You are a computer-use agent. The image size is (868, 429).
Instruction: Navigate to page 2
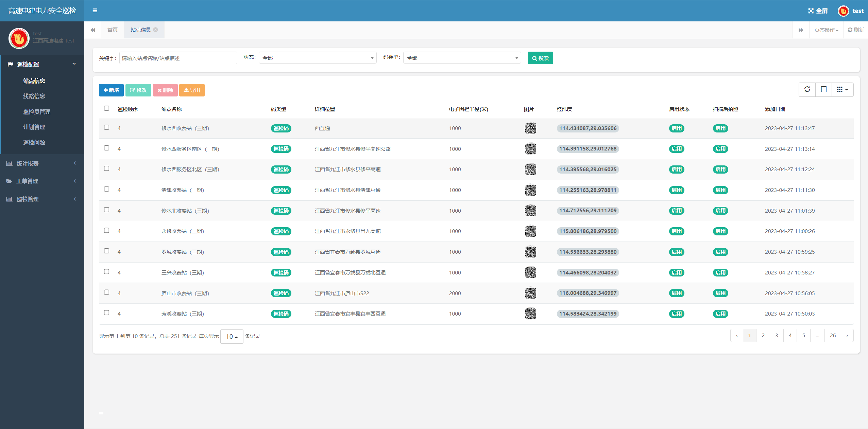tap(763, 336)
